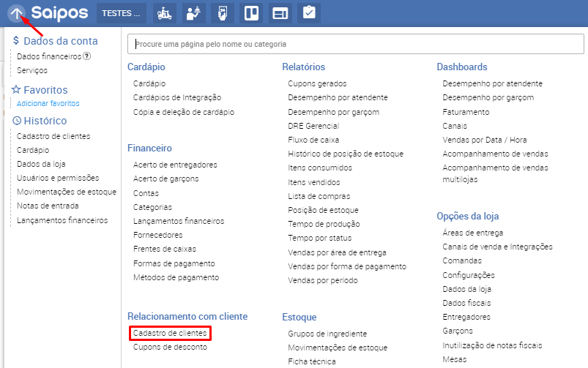Viewport: 588px width, 368px height.
Task: Open Cadastro de clientes under Relacionamento
Action: click(x=171, y=334)
